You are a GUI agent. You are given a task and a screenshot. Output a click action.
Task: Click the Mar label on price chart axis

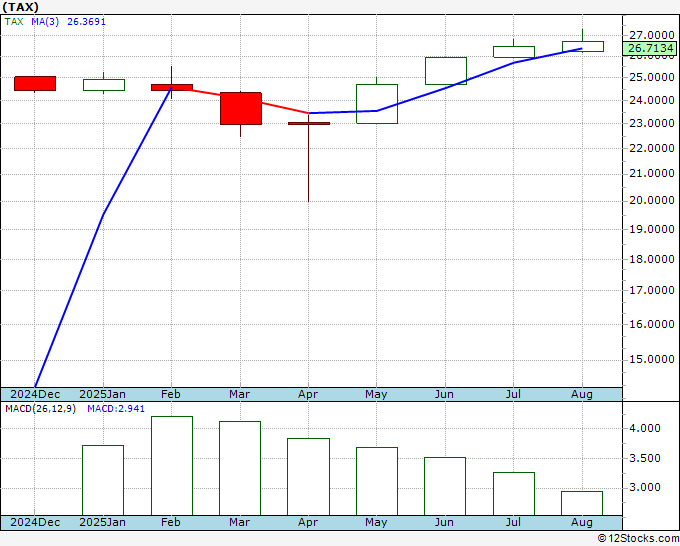(239, 394)
